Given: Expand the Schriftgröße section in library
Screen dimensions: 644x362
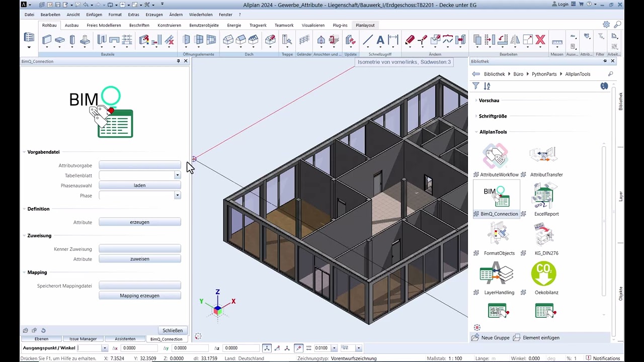Looking at the screenshot, I should 476,116.
